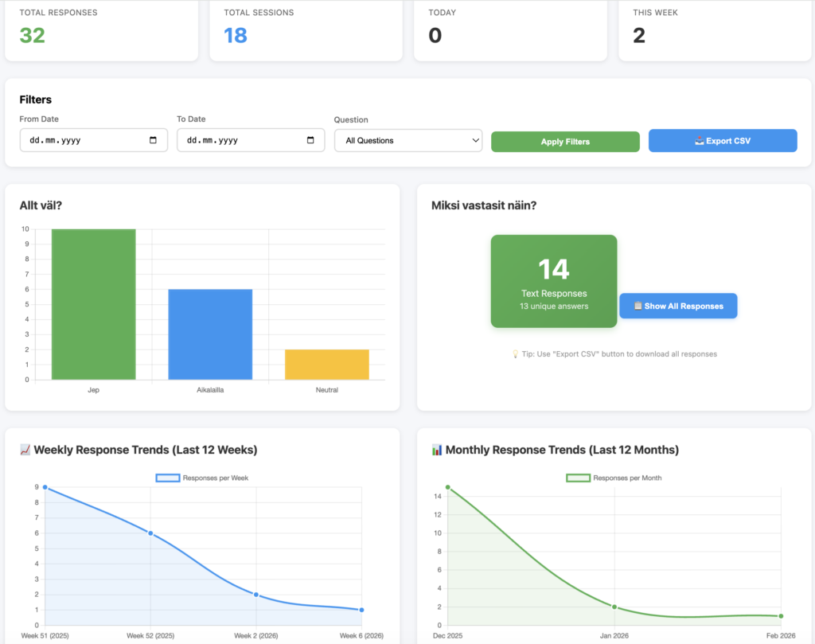Click the icon inside Show All Responses button
This screenshot has height=644, width=815.
pos(638,306)
